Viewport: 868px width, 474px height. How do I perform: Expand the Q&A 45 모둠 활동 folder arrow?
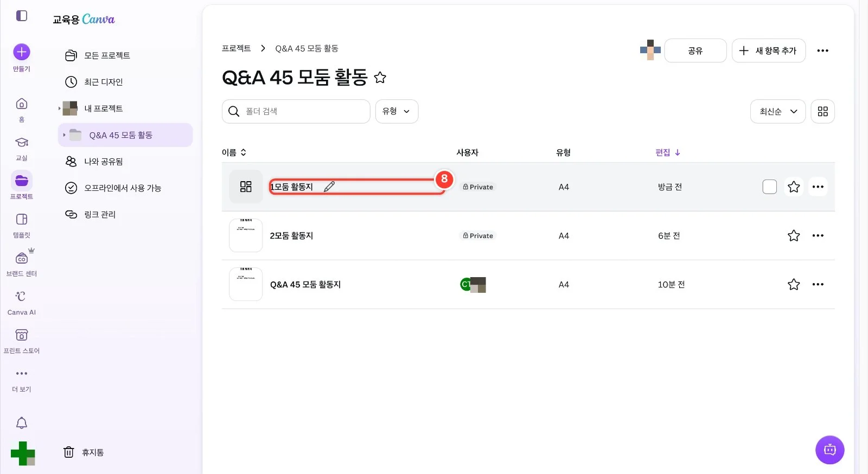click(64, 135)
